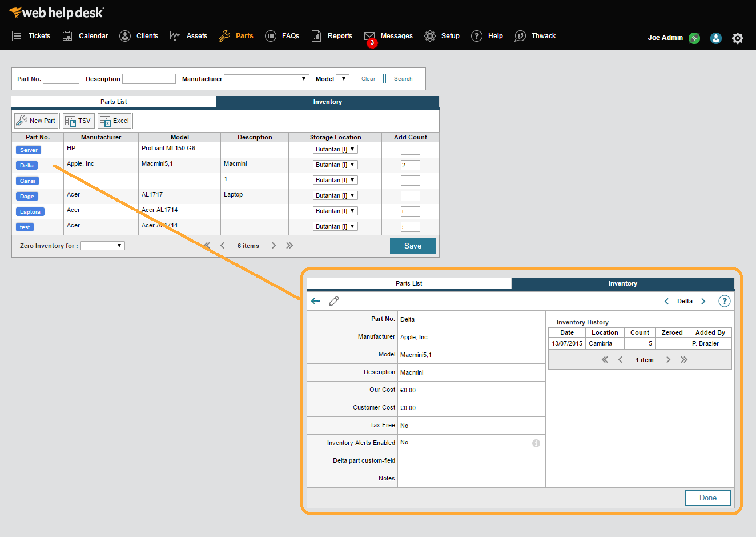Open the FAQs list icon

coord(271,36)
